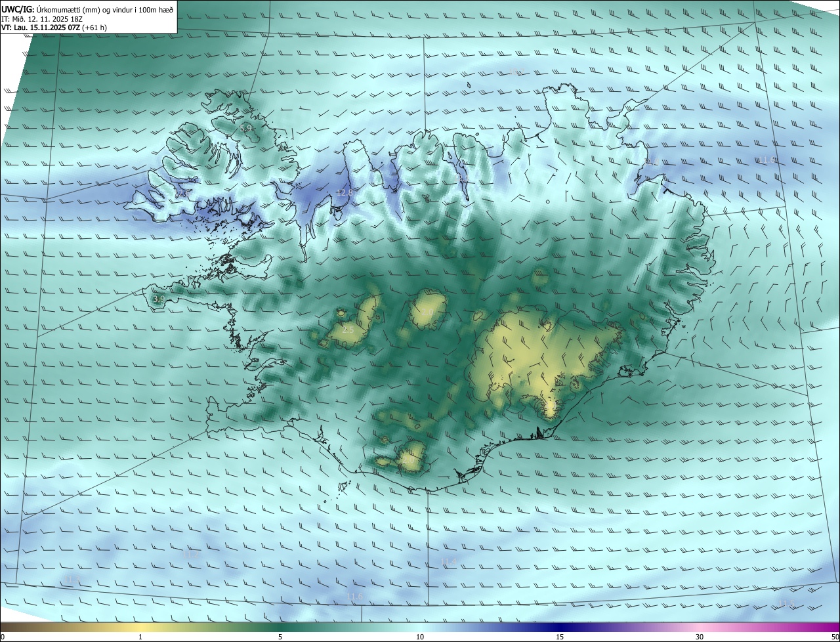Select the 3.9 value label on the map

click(x=159, y=299)
